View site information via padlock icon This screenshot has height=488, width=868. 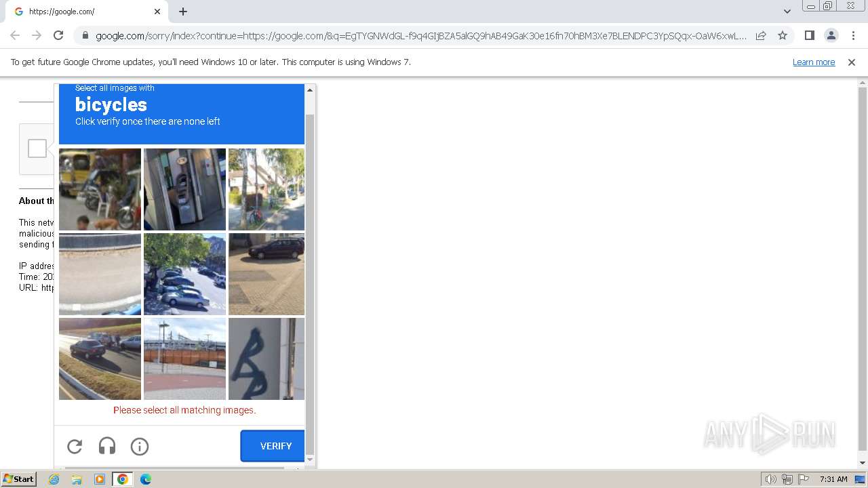(85, 35)
